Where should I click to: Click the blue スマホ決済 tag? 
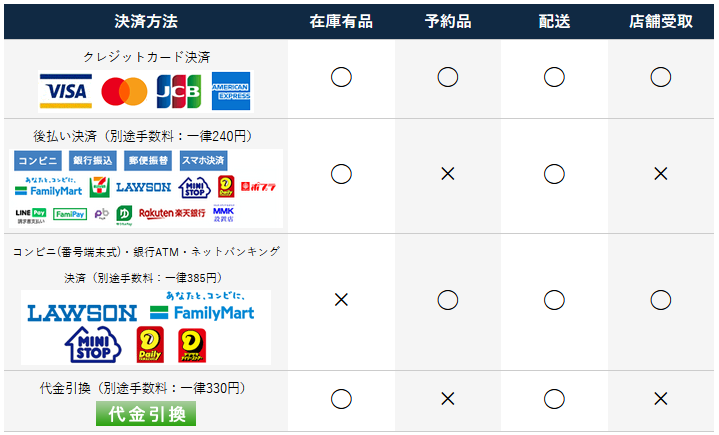[x=203, y=160]
